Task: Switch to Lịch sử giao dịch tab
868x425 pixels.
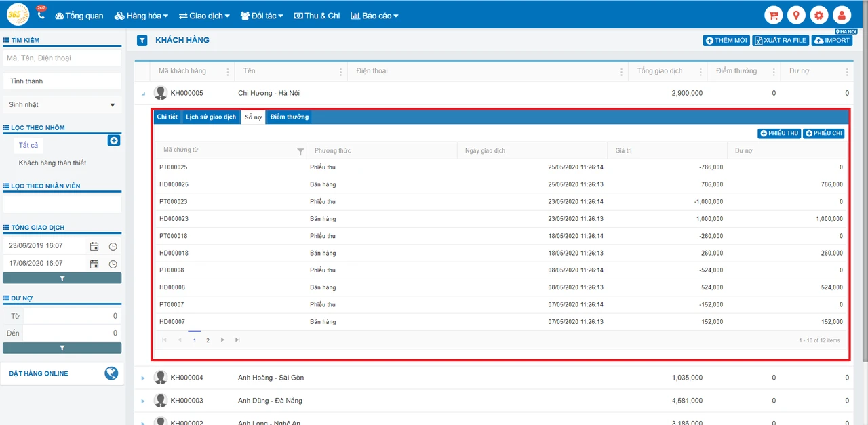Action: tap(211, 117)
